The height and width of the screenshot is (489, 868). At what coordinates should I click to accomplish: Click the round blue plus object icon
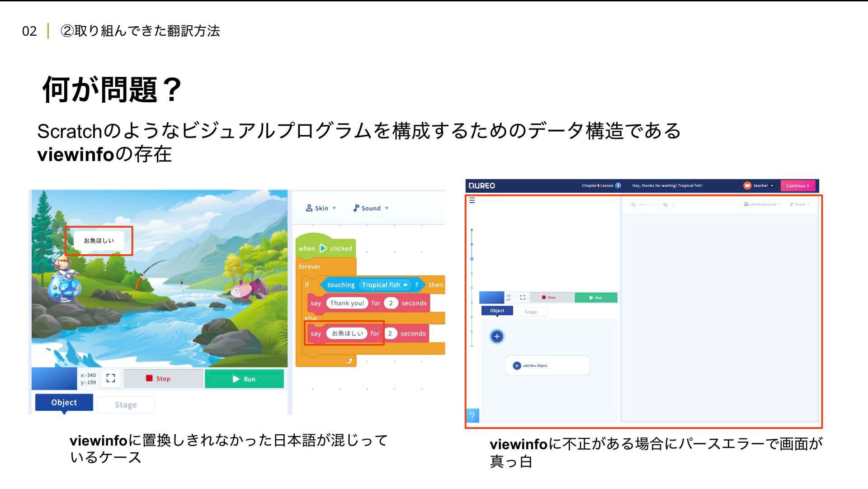[497, 336]
